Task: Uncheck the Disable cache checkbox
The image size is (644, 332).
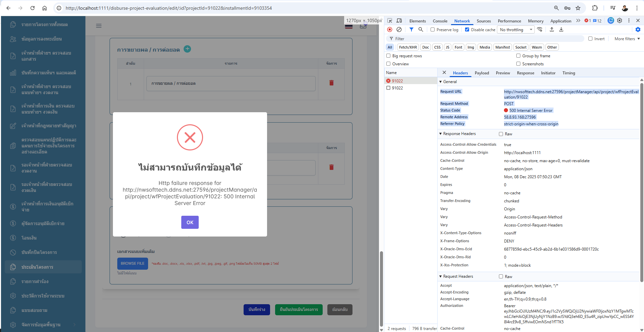Action: coord(467,30)
